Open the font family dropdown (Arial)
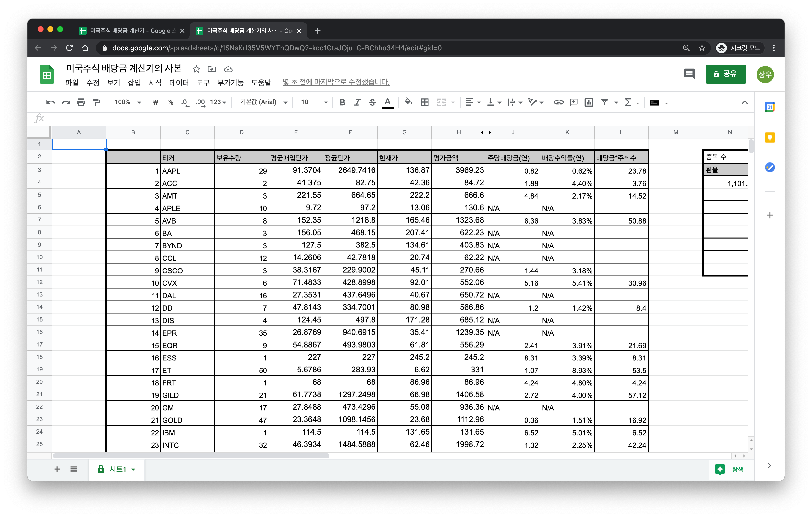812x517 pixels. tap(263, 102)
